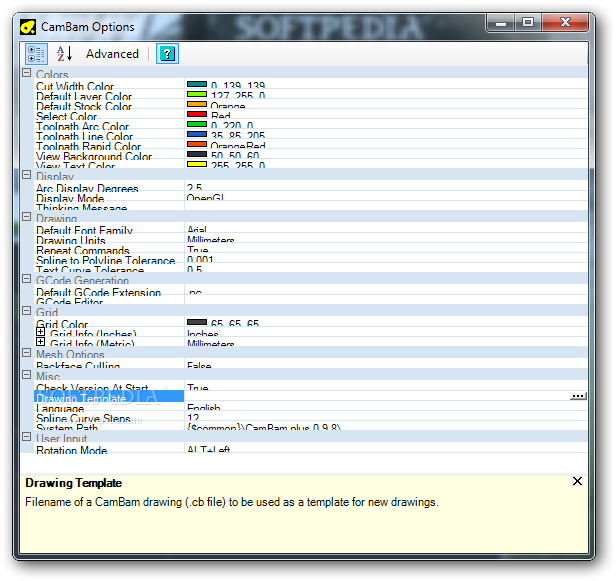Close the CamBam Options window
616x581 pixels.
565,22
